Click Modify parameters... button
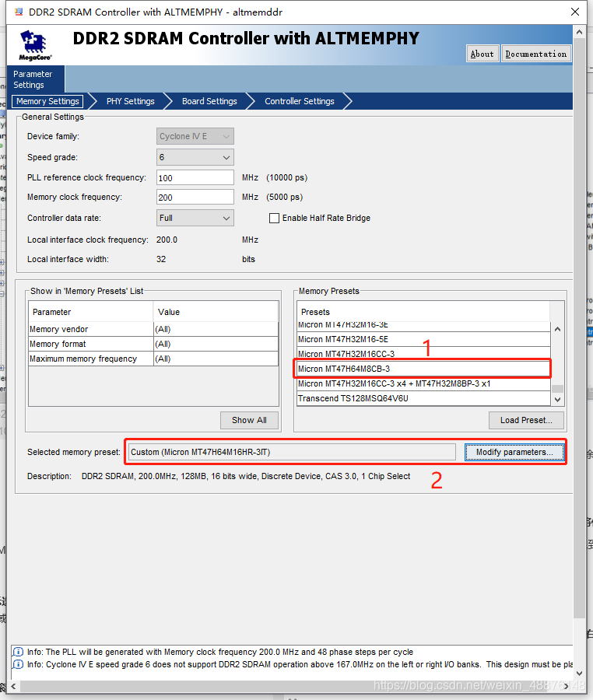Screen dimensions: 593x700 (514, 452)
